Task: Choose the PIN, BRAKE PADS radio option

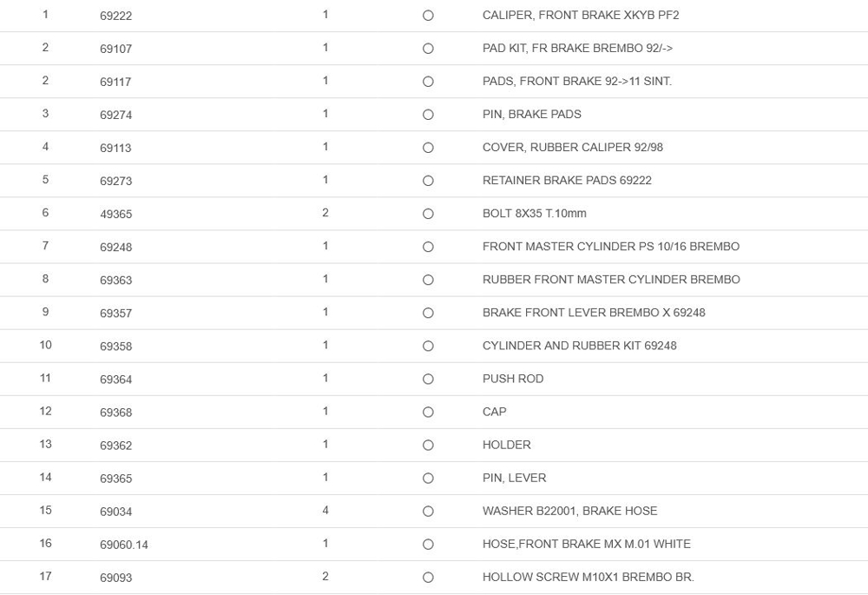Action: point(428,115)
